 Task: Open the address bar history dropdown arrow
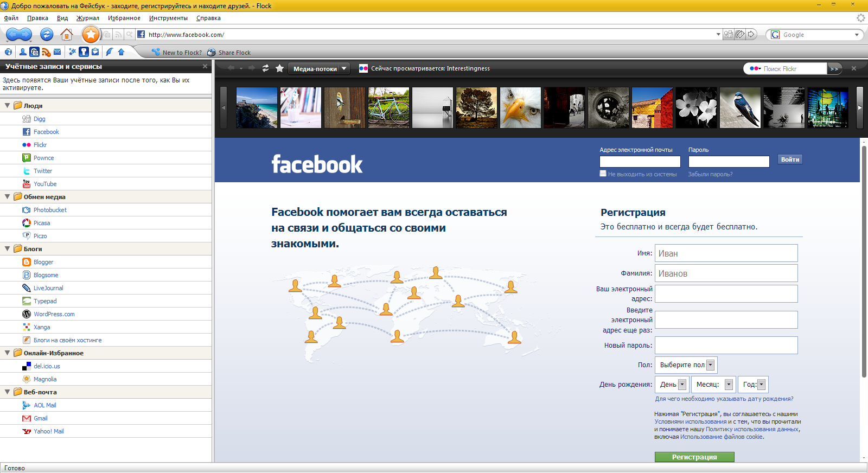[x=718, y=35]
